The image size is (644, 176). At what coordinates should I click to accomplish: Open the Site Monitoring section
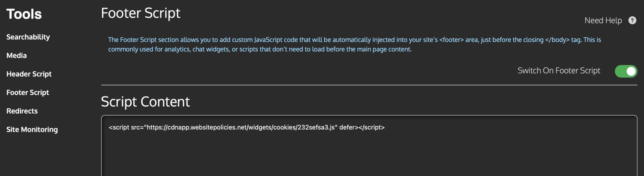click(32, 129)
